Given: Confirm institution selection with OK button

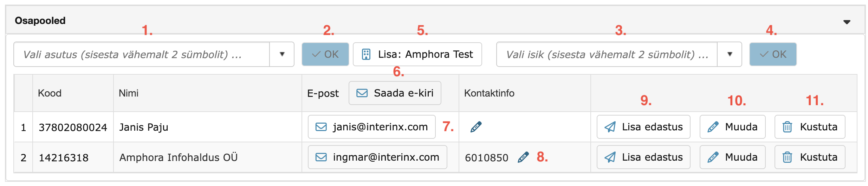Looking at the screenshot, I should point(325,54).
